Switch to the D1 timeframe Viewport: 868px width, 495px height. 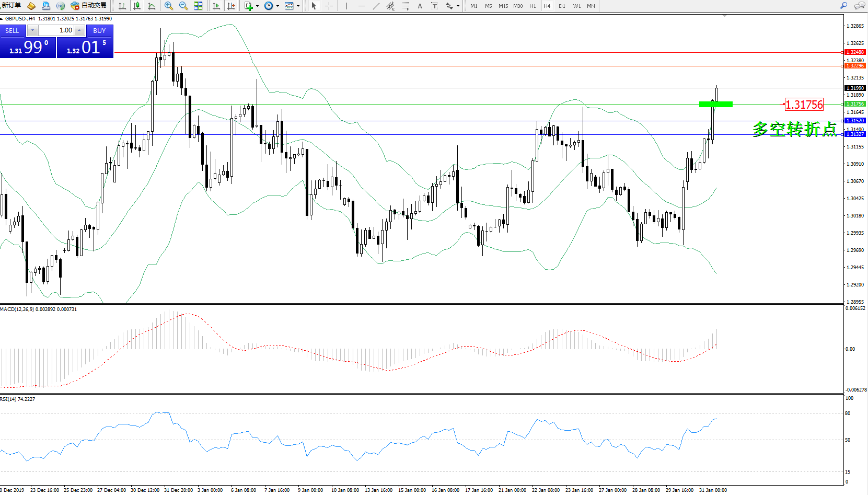(x=562, y=6)
